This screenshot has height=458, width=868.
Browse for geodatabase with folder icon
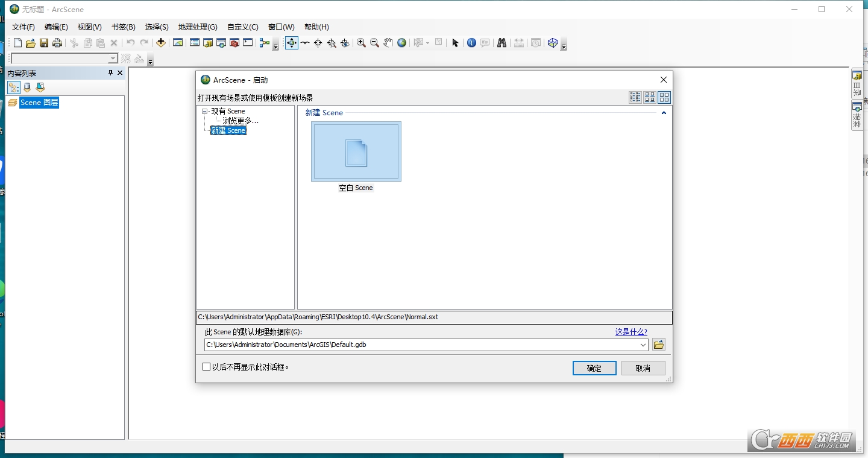pyautogui.click(x=658, y=345)
